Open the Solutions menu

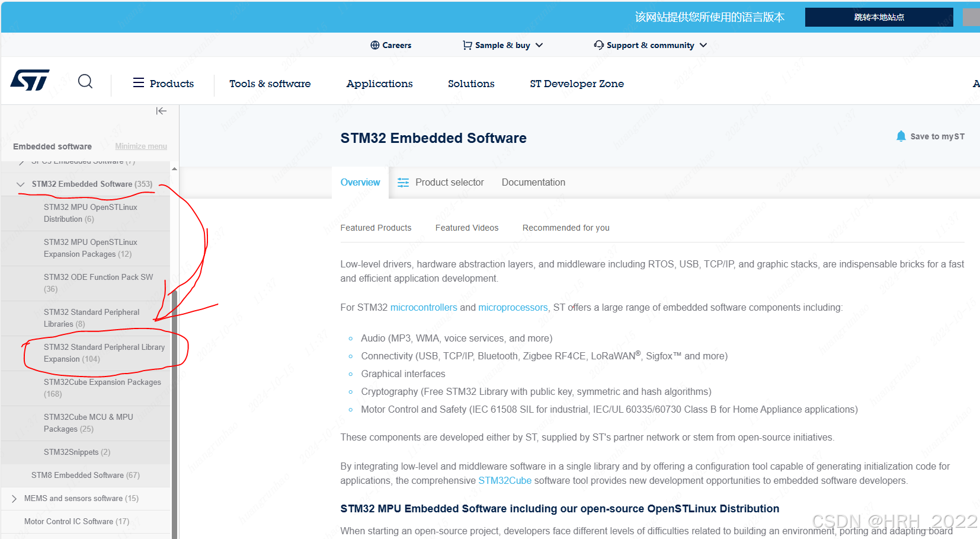click(471, 84)
